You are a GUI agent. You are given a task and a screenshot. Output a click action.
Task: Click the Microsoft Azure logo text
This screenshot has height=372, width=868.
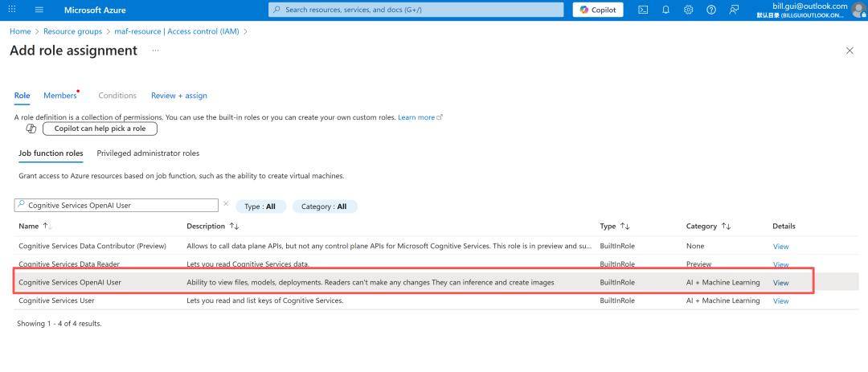point(95,10)
